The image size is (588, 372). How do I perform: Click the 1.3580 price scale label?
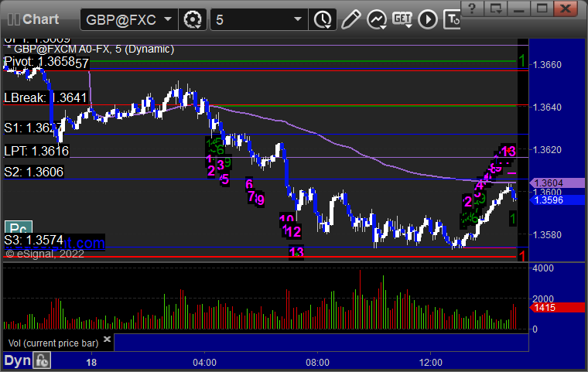pos(547,235)
